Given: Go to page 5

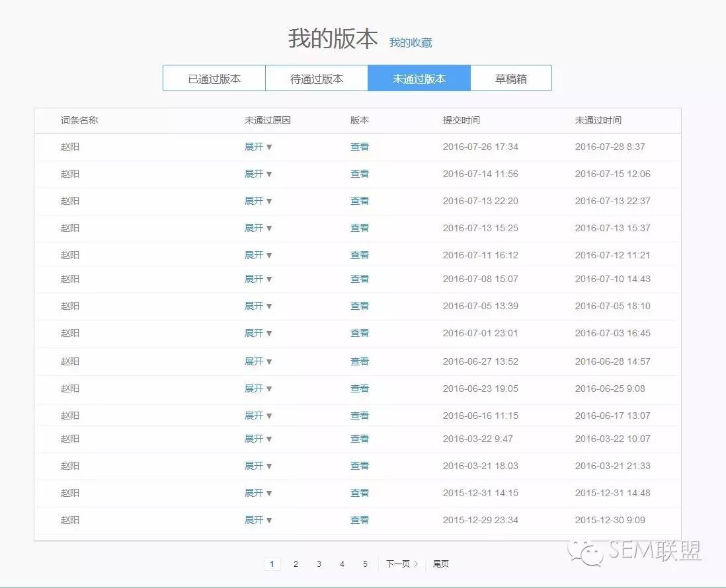Looking at the screenshot, I should [366, 564].
